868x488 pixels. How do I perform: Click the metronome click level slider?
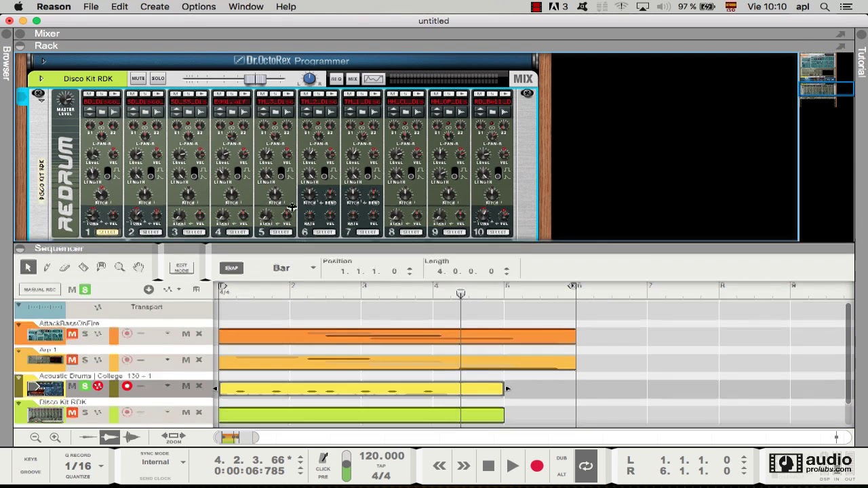346,467
